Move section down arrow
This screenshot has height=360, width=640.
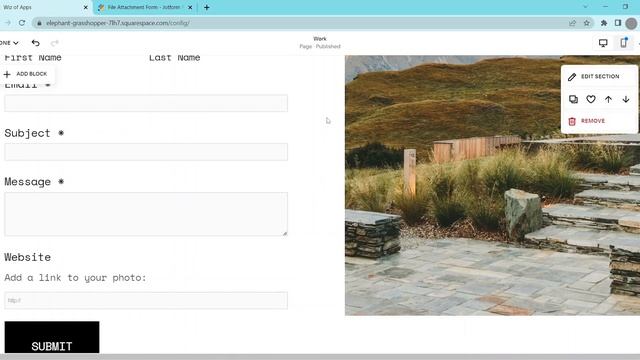[626, 99]
